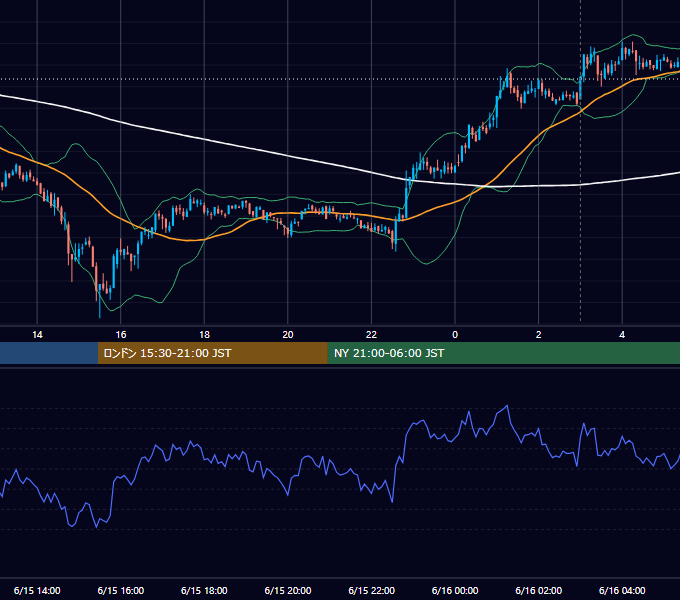The image size is (680, 600).
Task: Click the 6/16 02:00 date label
Action: (539, 590)
